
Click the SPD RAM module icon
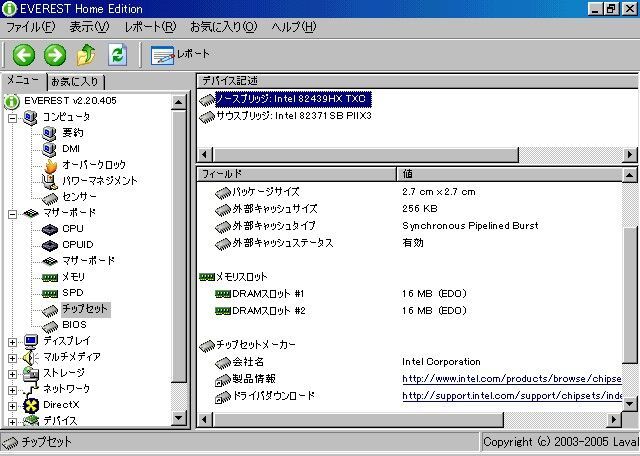click(x=50, y=294)
